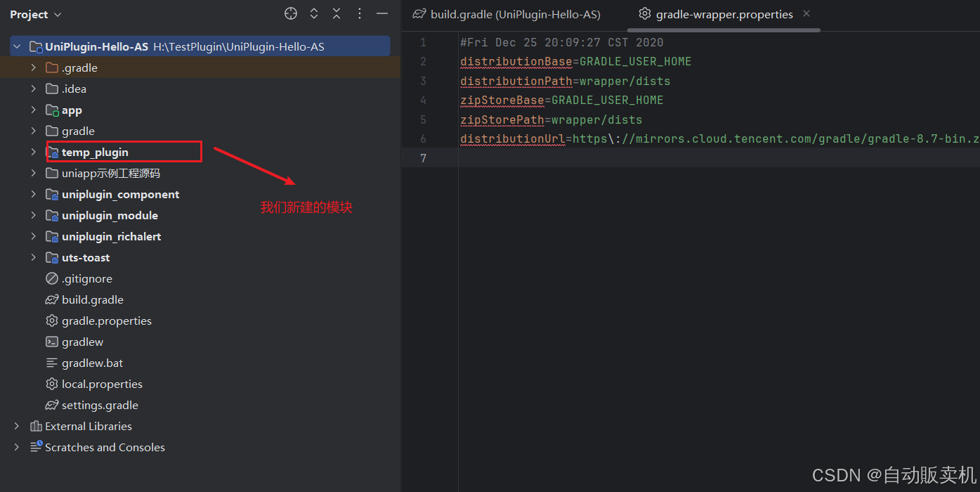Click the distributionUrl line in editor
This screenshot has height=492, width=980.
pos(719,139)
